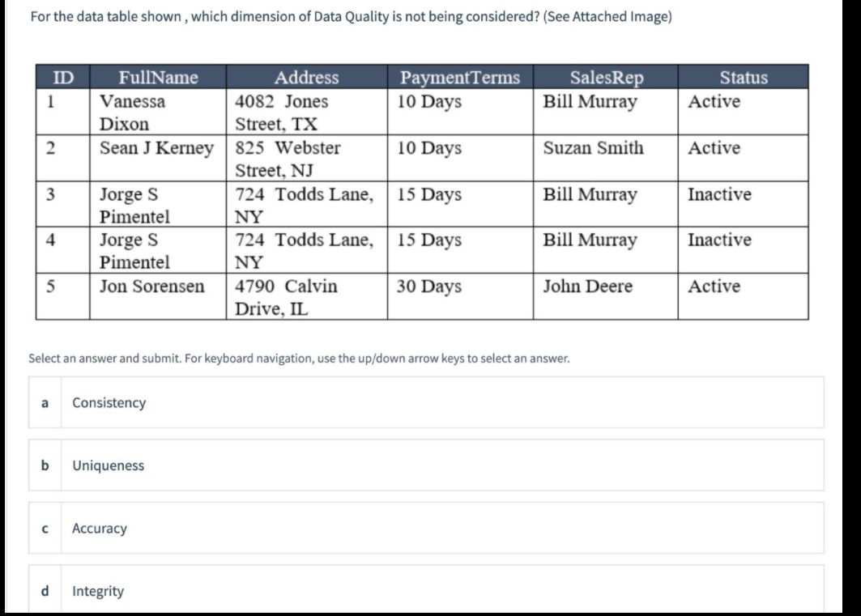This screenshot has width=861, height=616.
Task: Click the letter label c beside Accuracy
Action: click(x=45, y=528)
